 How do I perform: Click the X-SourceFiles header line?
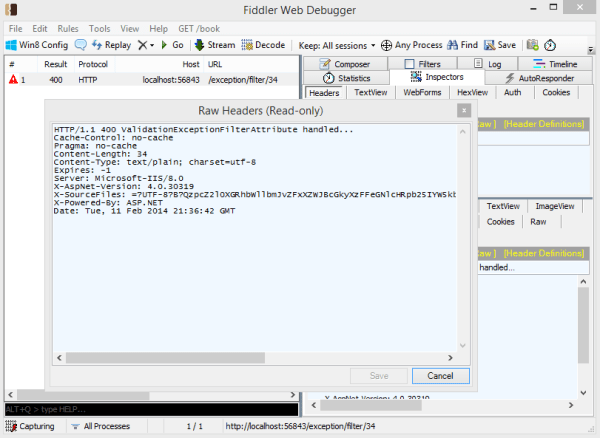(x=255, y=195)
